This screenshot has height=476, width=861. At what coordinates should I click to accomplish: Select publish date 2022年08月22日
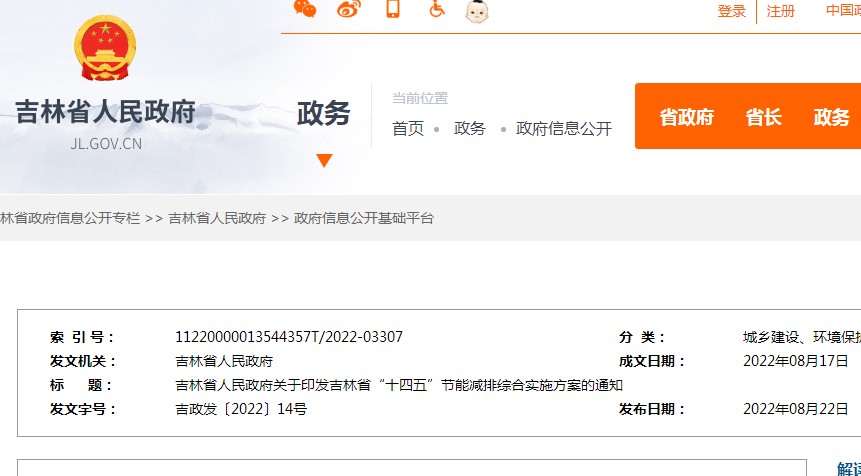(796, 409)
